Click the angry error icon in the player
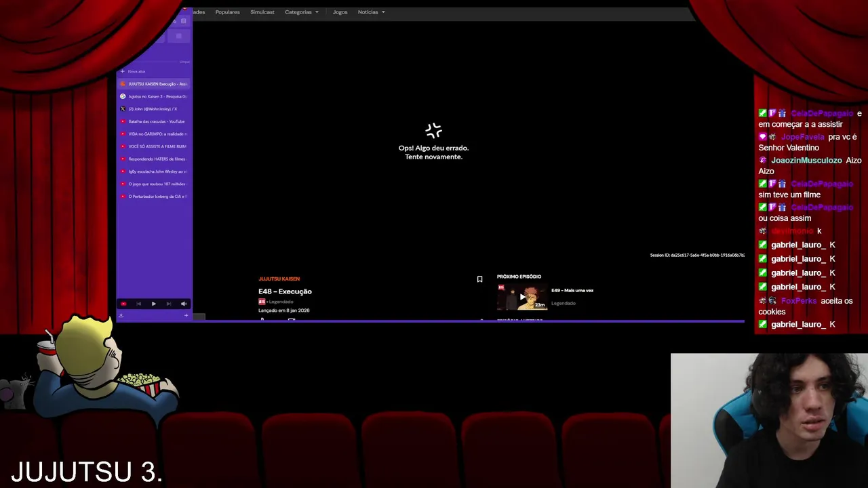Screen dimensions: 868x488 (433, 130)
